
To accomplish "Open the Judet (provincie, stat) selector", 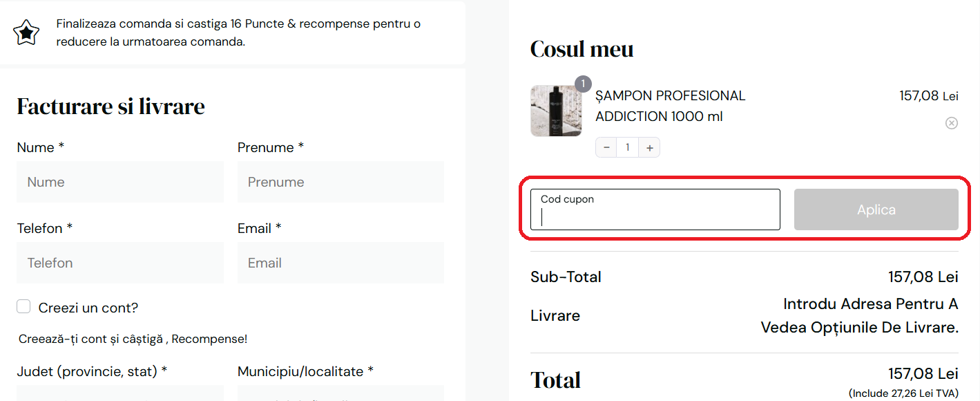I will pos(119,396).
